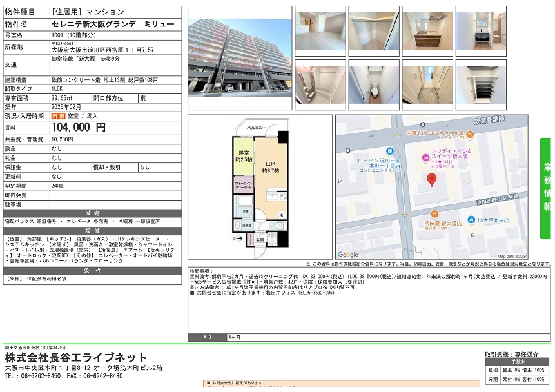555x392 pixels.
Task: Click the orange 新着 badge
Action: click(x=58, y=116)
